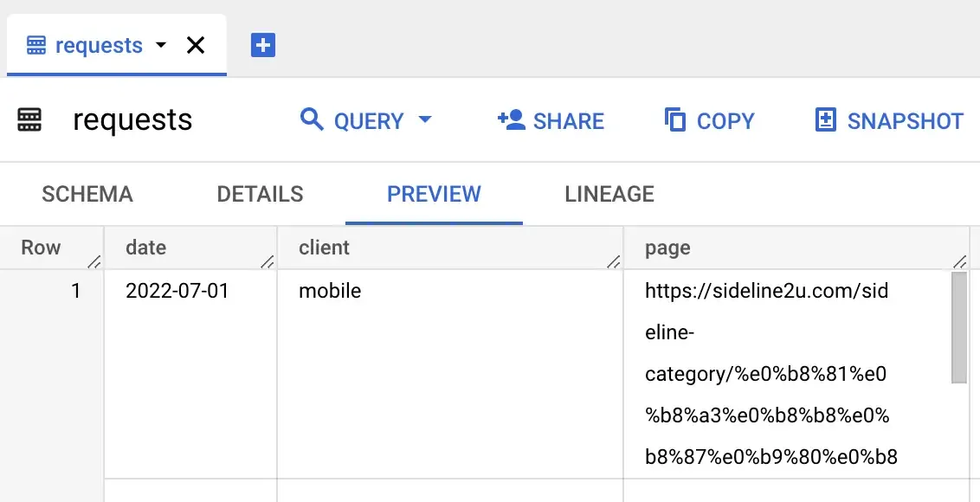Click the Row column header
This screenshot has width=980, height=502.
[x=41, y=248]
